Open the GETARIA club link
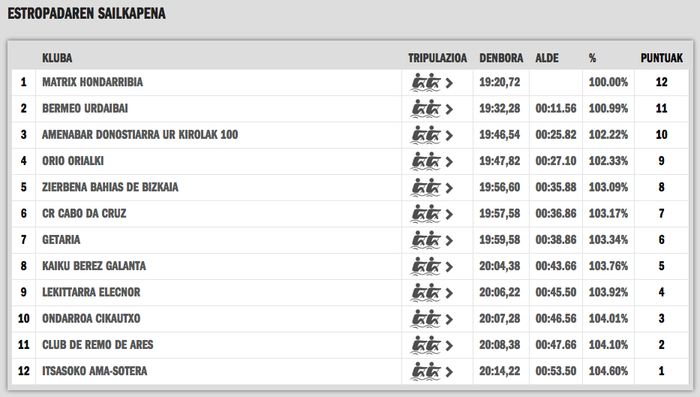This screenshot has height=397, width=700. [61, 240]
